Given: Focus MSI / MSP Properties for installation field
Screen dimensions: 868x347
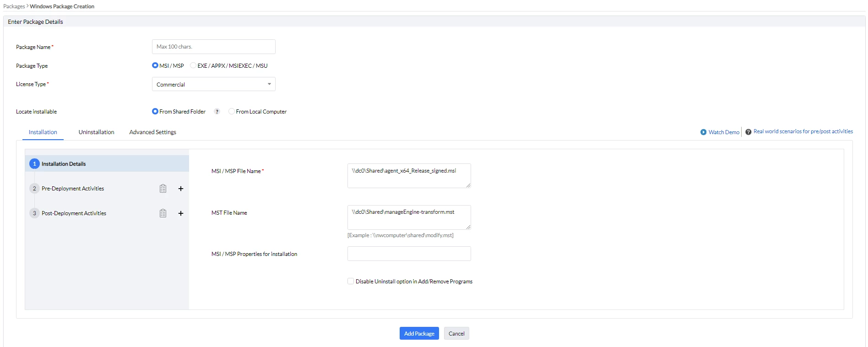Looking at the screenshot, I should [409, 254].
